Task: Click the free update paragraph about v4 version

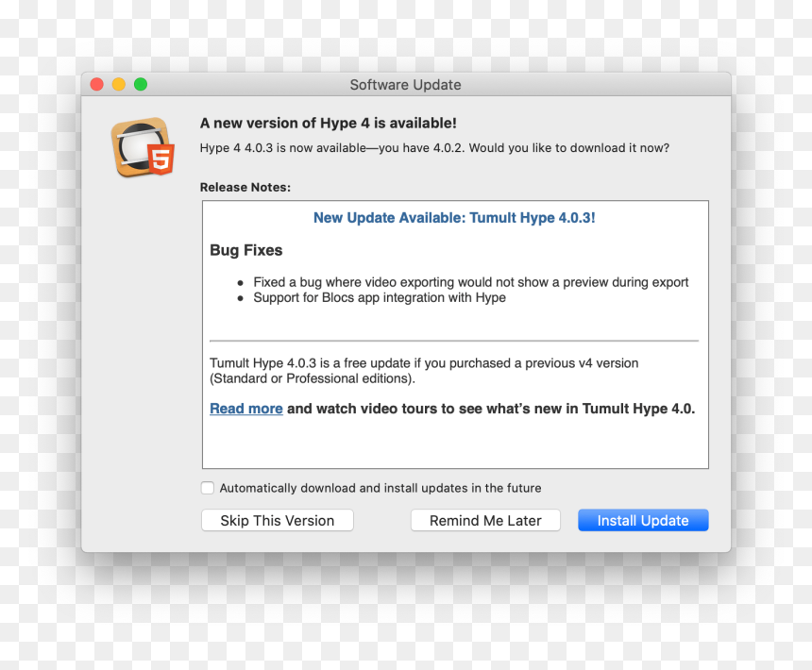Action: [x=424, y=371]
